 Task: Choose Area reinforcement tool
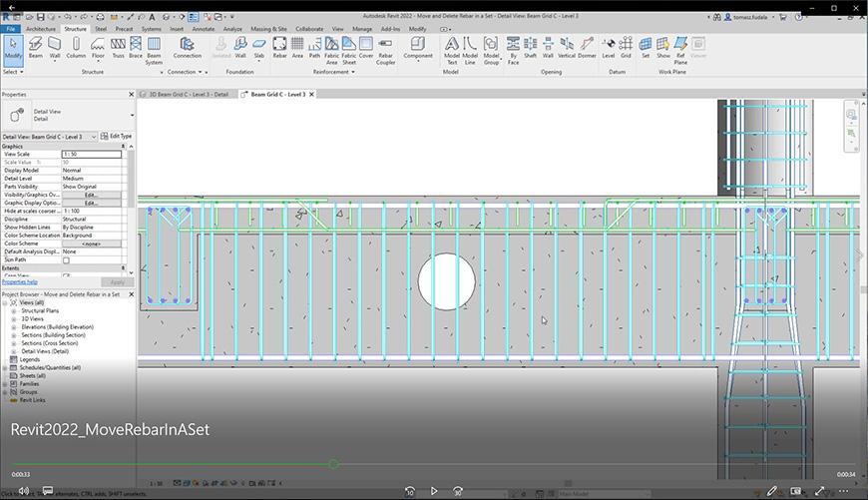[x=297, y=48]
